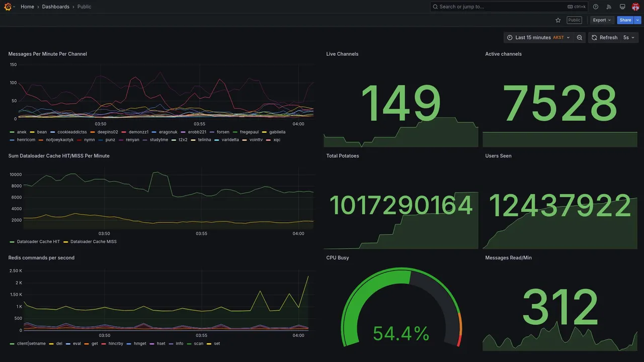Viewport: 644px width, 362px height.
Task: Refresh the dashboard now
Action: click(x=604, y=38)
